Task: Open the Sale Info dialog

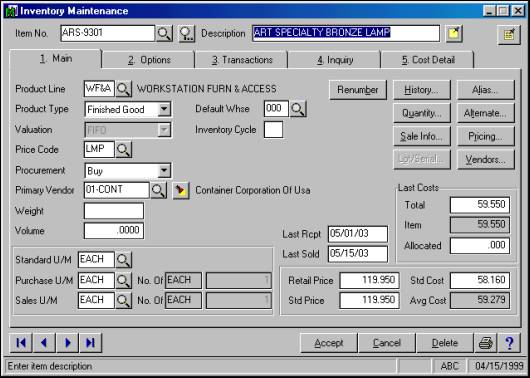Action: pos(422,136)
